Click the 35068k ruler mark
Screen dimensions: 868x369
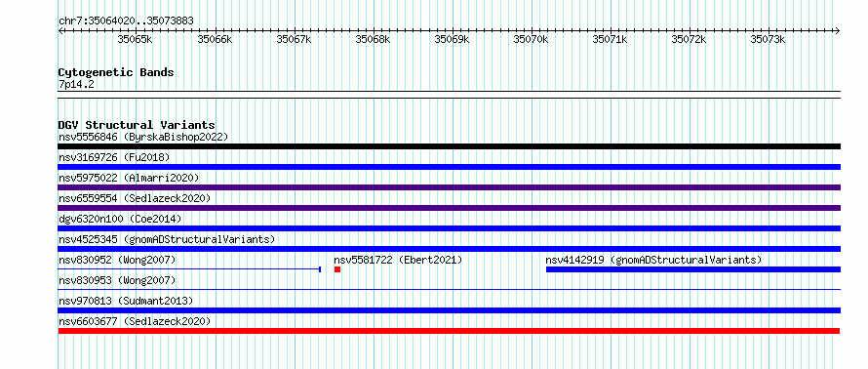(x=373, y=40)
